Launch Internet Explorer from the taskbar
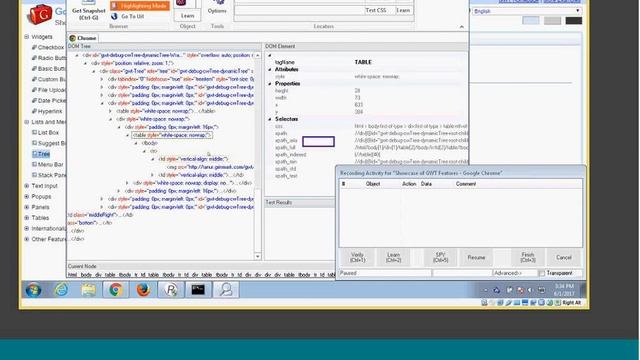The image size is (640, 360). point(61,290)
